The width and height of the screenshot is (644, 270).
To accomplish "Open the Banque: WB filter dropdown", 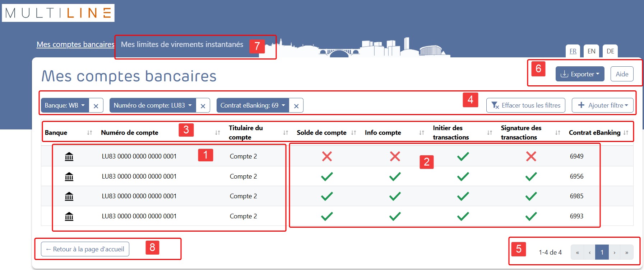I will coord(65,105).
